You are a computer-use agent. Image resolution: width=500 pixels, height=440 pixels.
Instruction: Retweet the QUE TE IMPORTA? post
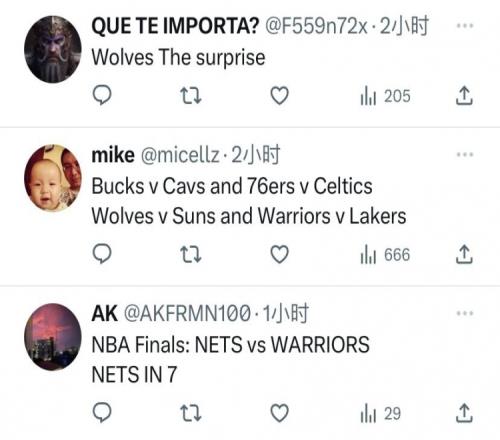click(191, 96)
